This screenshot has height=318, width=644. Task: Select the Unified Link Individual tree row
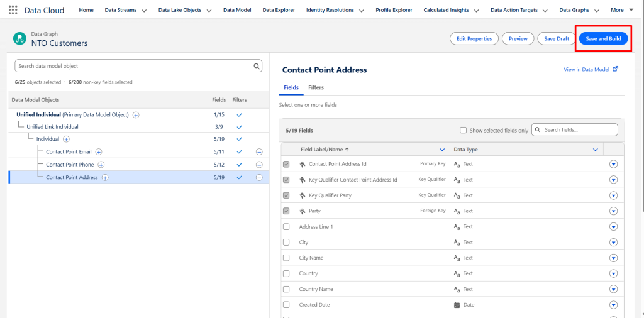pos(139,127)
